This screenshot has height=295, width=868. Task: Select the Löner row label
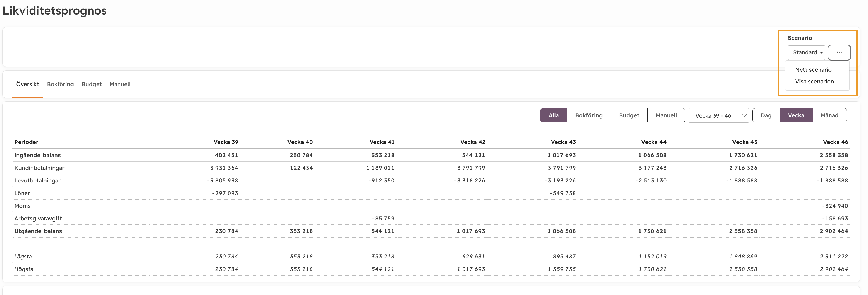pos(22,193)
